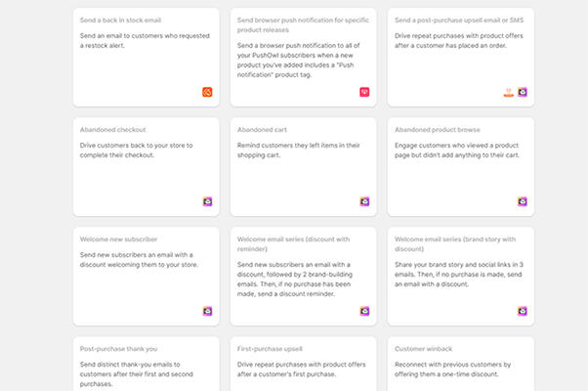This screenshot has height=391, width=588.
Task: Click the email icon on Welcome new subscriber card
Action: pos(207,311)
